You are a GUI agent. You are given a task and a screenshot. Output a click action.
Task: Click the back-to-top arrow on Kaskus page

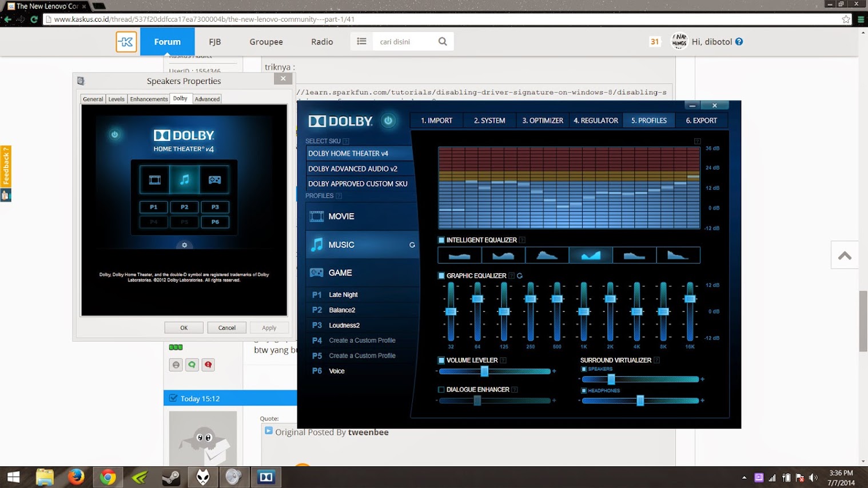point(845,255)
